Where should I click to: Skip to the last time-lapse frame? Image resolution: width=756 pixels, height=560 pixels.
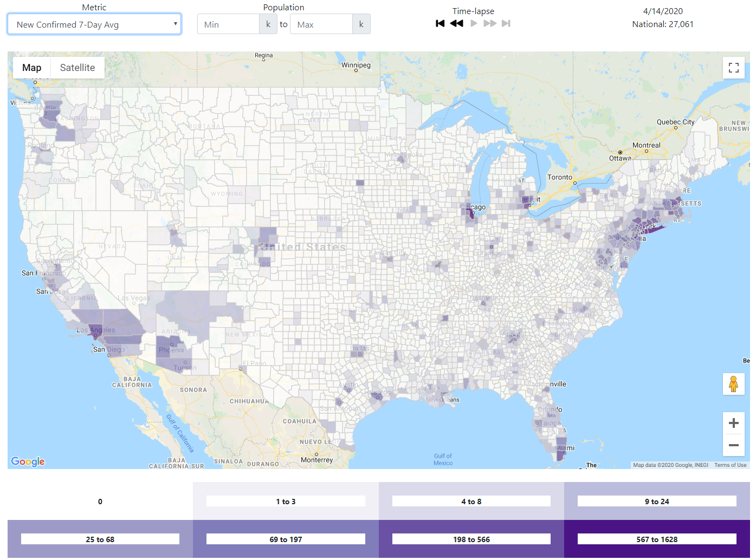tap(506, 23)
